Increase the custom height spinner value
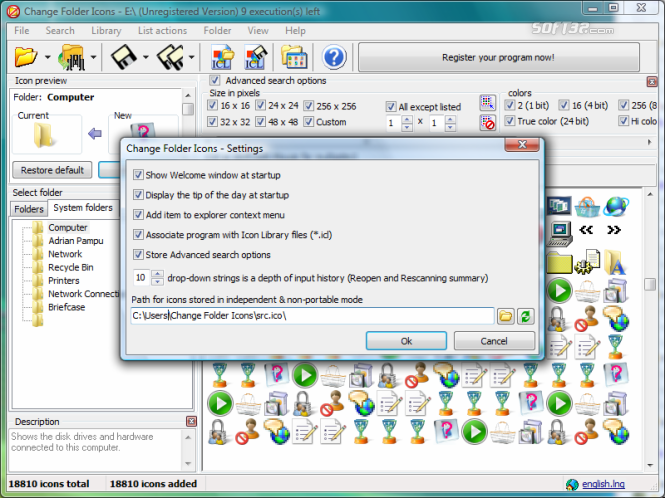 click(x=450, y=120)
